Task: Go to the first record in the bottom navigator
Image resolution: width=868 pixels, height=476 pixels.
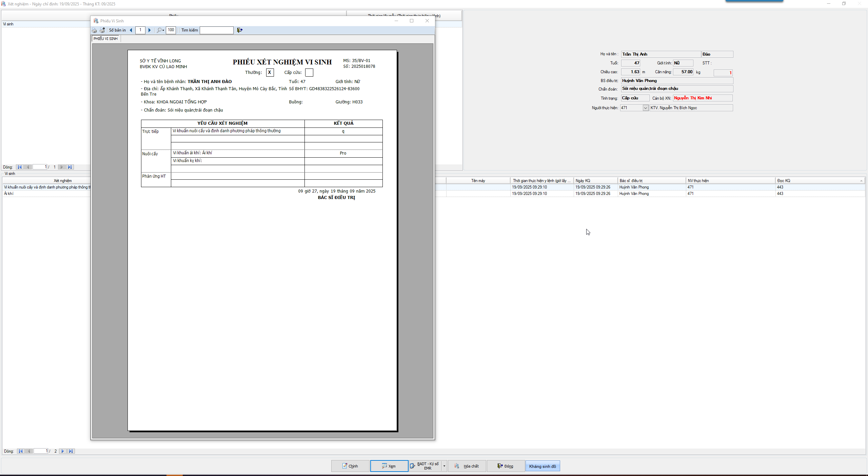Action: [x=21, y=451]
